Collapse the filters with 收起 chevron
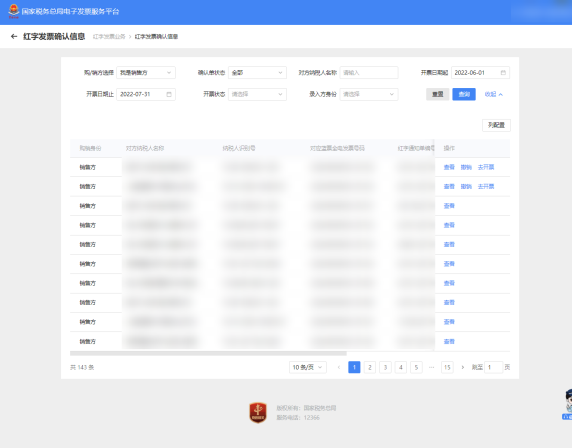The height and width of the screenshot is (448, 572). click(x=494, y=94)
